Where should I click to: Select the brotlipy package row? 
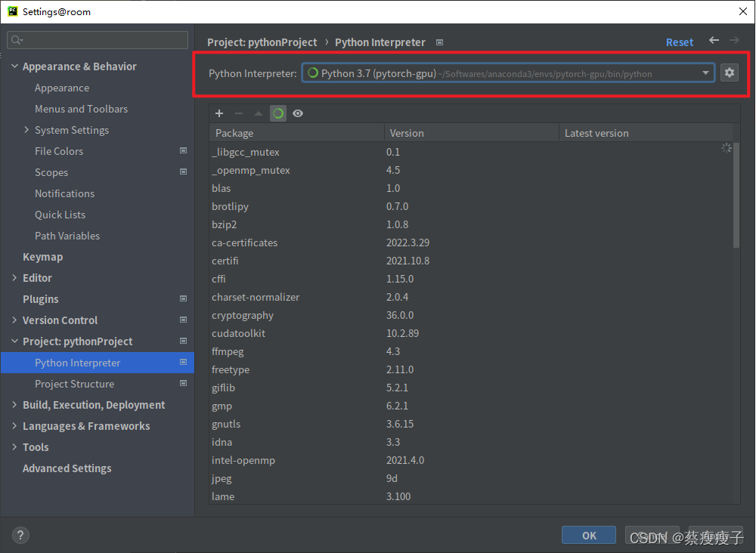tap(470, 206)
